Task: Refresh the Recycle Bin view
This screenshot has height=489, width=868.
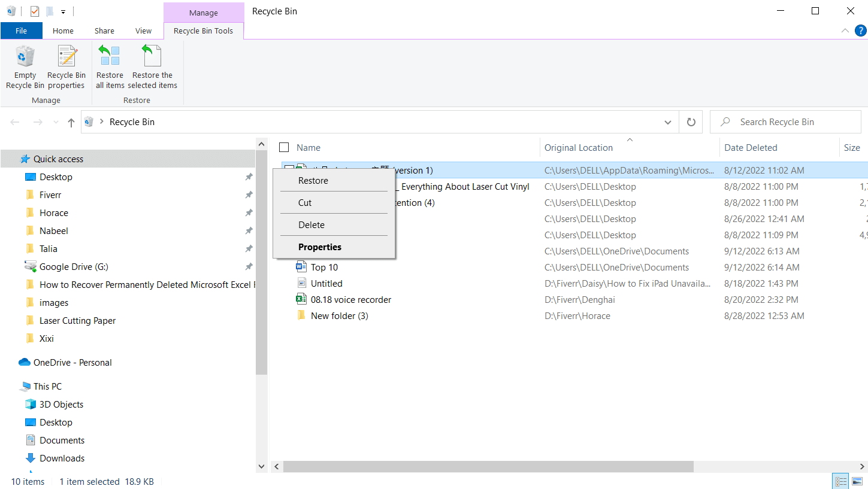Action: point(691,122)
